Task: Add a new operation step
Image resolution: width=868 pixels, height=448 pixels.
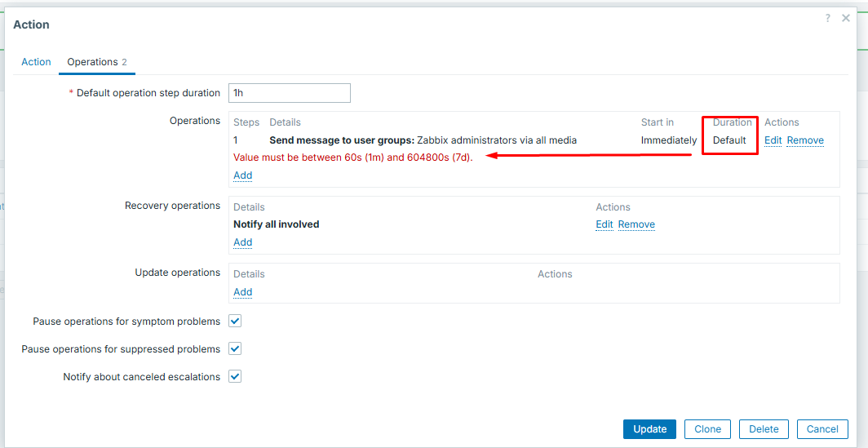Action: [x=242, y=175]
